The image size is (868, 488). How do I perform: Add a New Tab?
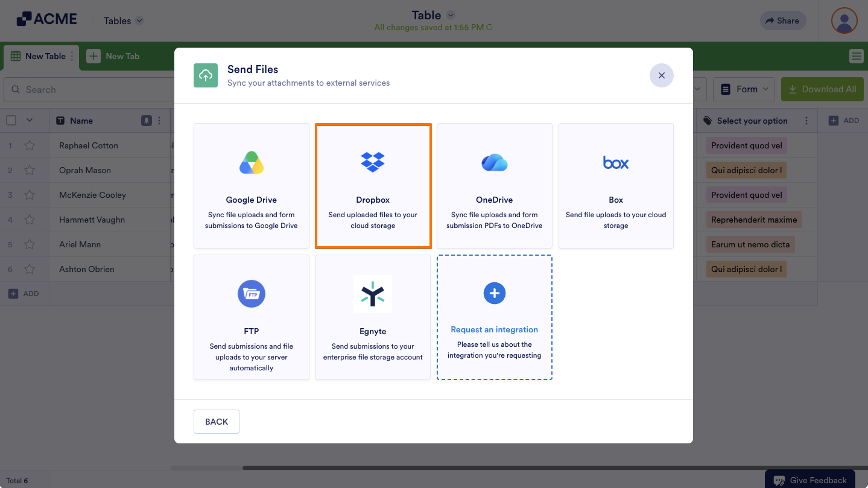(113, 56)
